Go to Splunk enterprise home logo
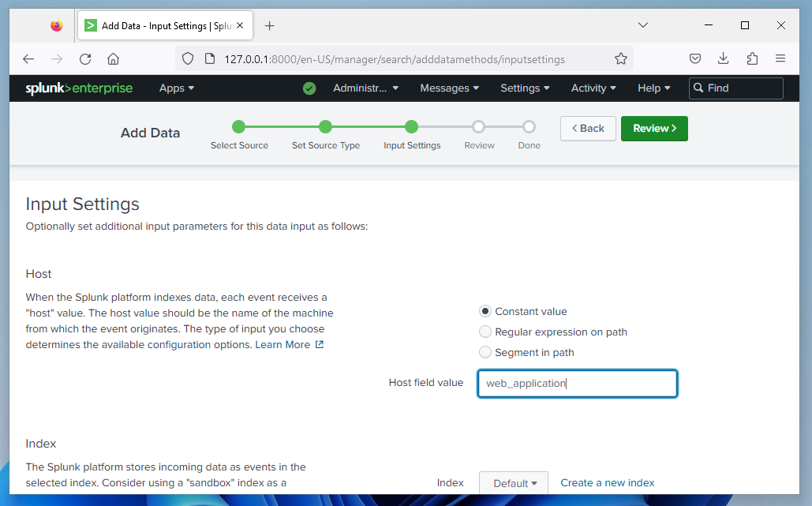Image resolution: width=812 pixels, height=506 pixels. pyautogui.click(x=79, y=88)
